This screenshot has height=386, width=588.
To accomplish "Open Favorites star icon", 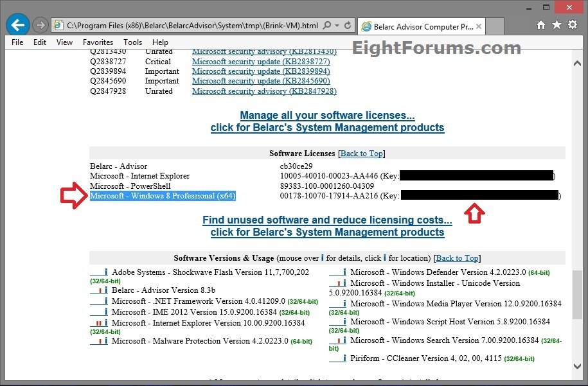I will tap(556, 25).
